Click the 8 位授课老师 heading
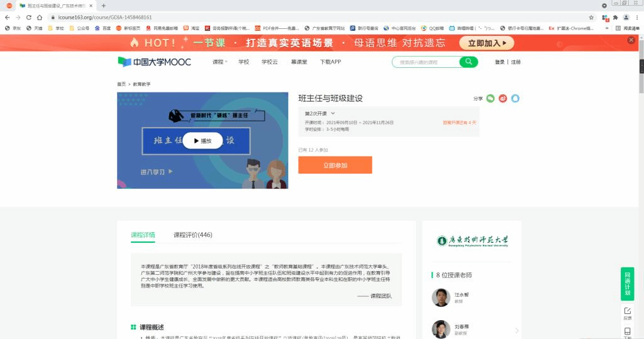The image size is (644, 339). (x=454, y=275)
